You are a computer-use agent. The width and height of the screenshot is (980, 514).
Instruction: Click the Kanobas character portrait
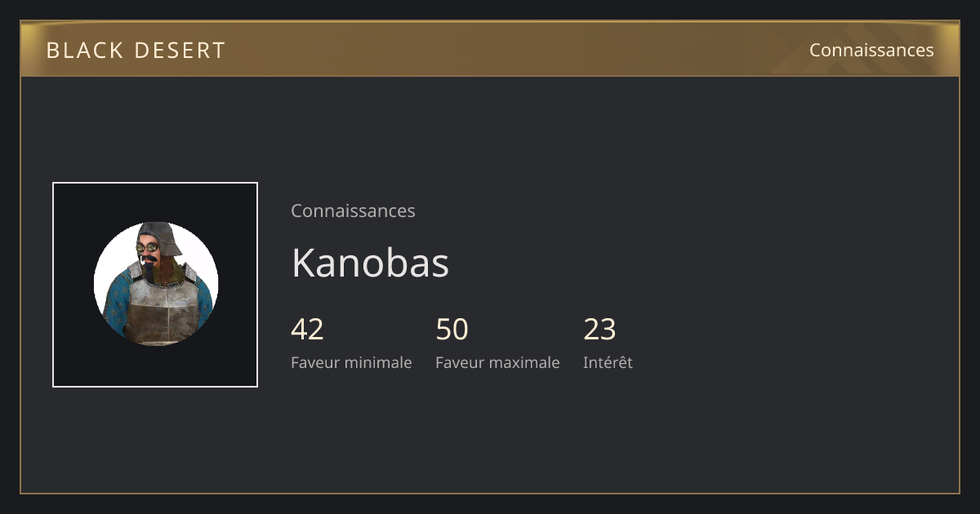click(155, 284)
